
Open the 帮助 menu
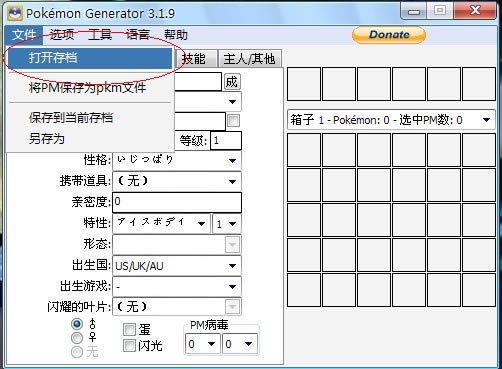coord(176,35)
